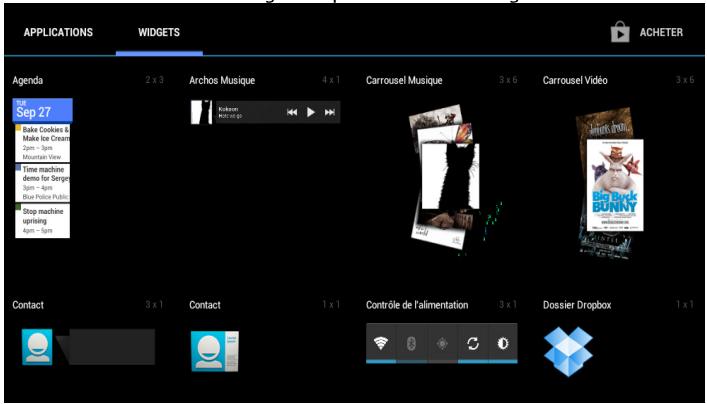Screen dimensions: 707x404
Task: Click the Archos Musique widget title
Action: pos(222,80)
